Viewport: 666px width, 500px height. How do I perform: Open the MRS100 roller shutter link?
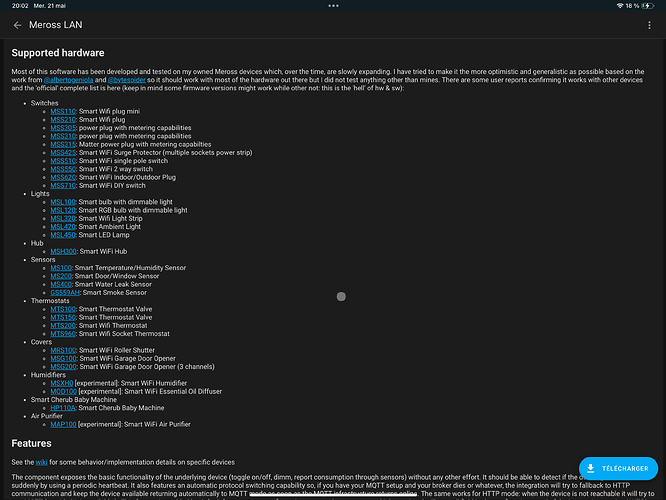63,350
